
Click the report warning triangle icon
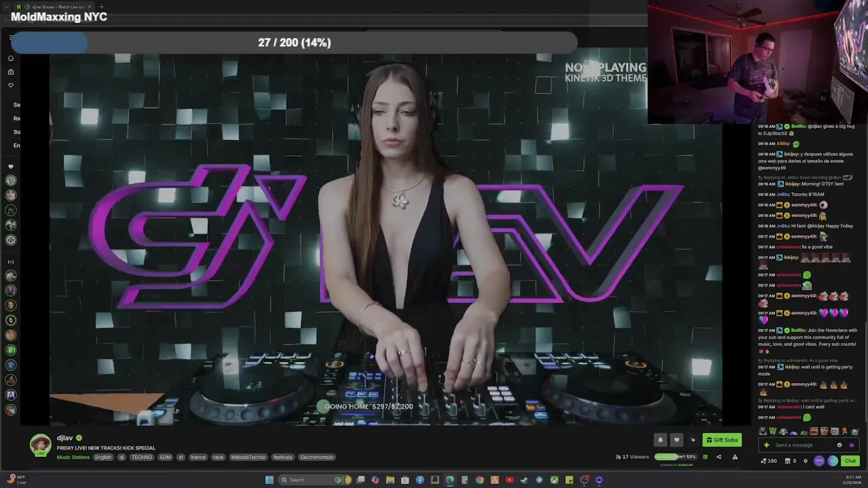coord(734,457)
